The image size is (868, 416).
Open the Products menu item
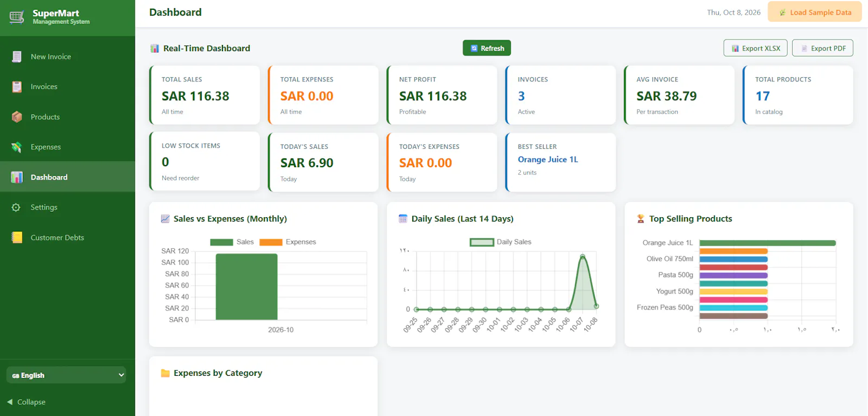67,117
